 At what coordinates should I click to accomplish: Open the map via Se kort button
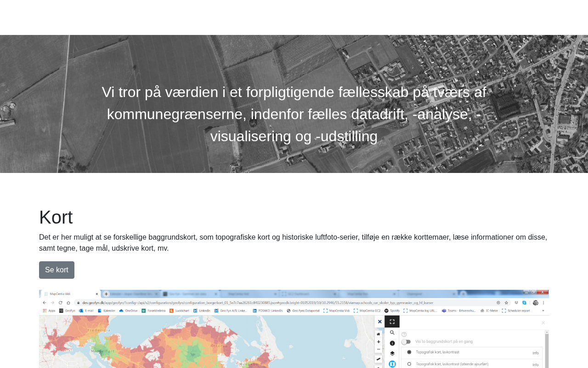tap(57, 270)
